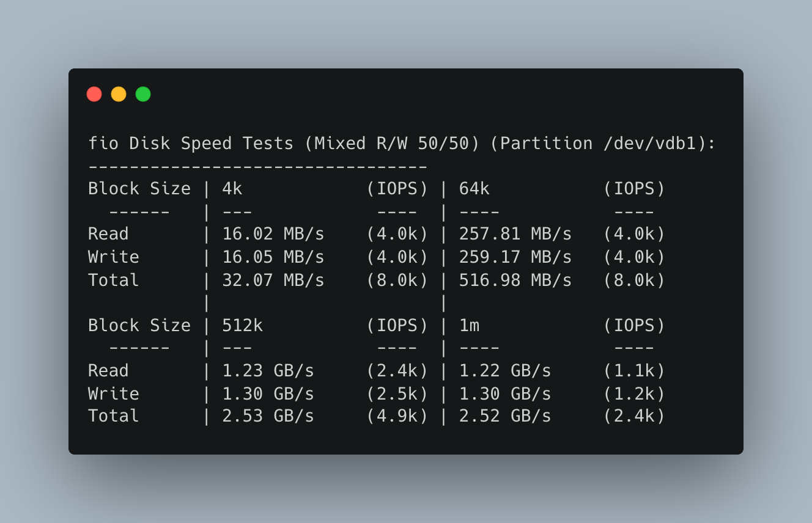Click the yellow minimize window button

pyautogui.click(x=119, y=94)
